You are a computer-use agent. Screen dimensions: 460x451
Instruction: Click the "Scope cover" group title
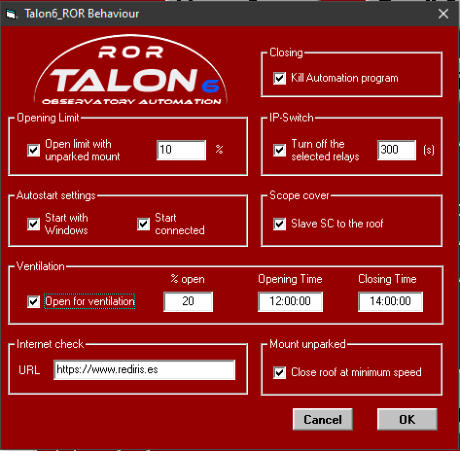(299, 195)
